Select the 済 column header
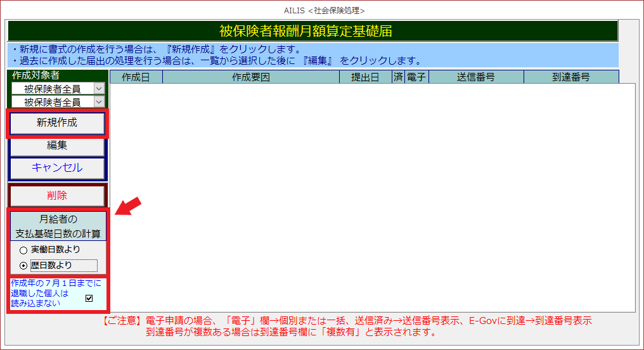This screenshot has height=350, width=644. (397, 77)
